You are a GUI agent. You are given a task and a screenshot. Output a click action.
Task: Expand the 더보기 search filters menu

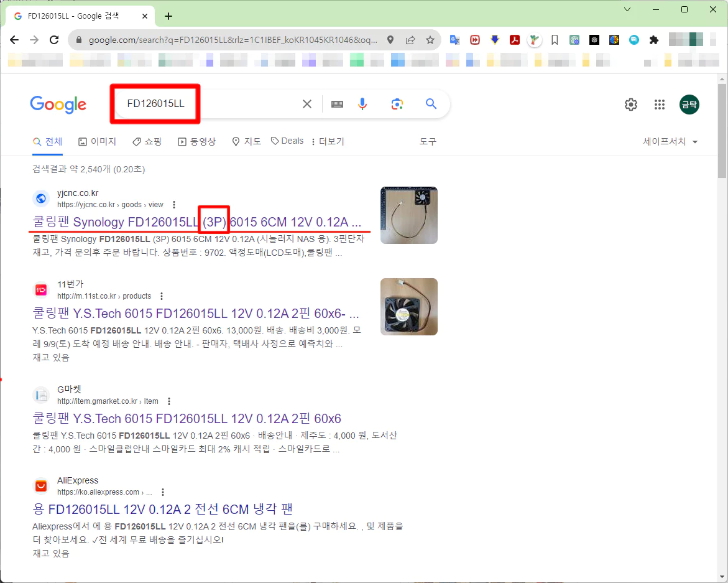pos(328,142)
